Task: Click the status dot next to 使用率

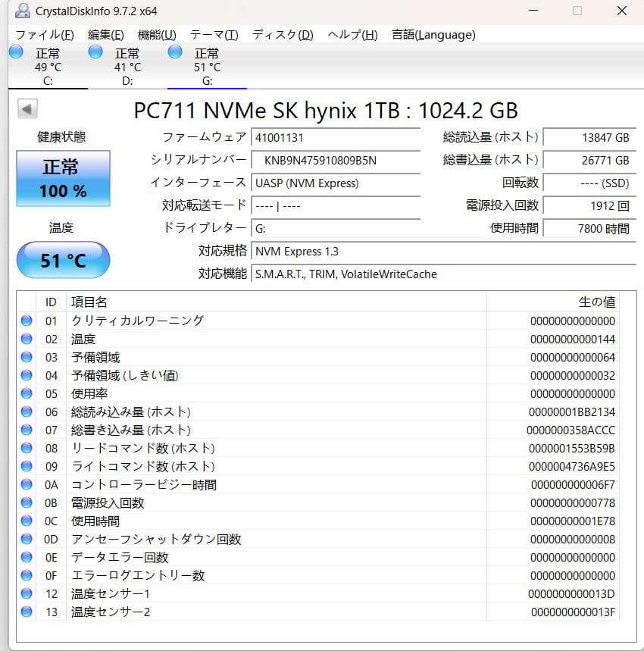Action: (x=27, y=393)
